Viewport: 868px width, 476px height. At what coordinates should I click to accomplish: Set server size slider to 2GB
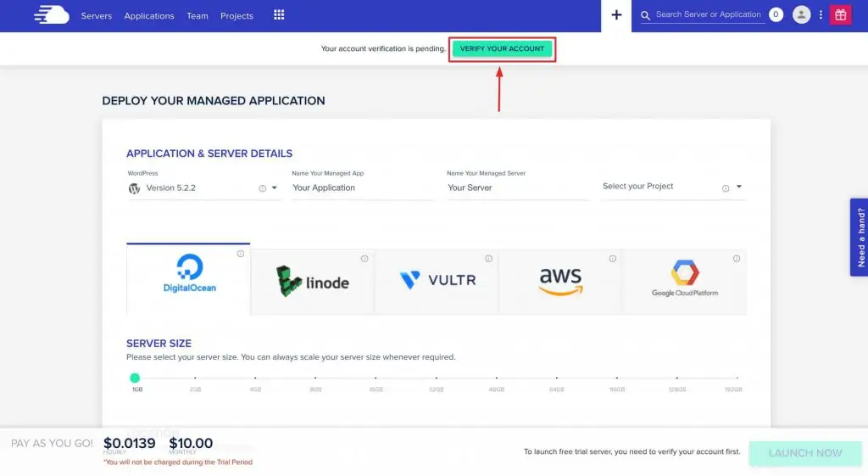195,378
